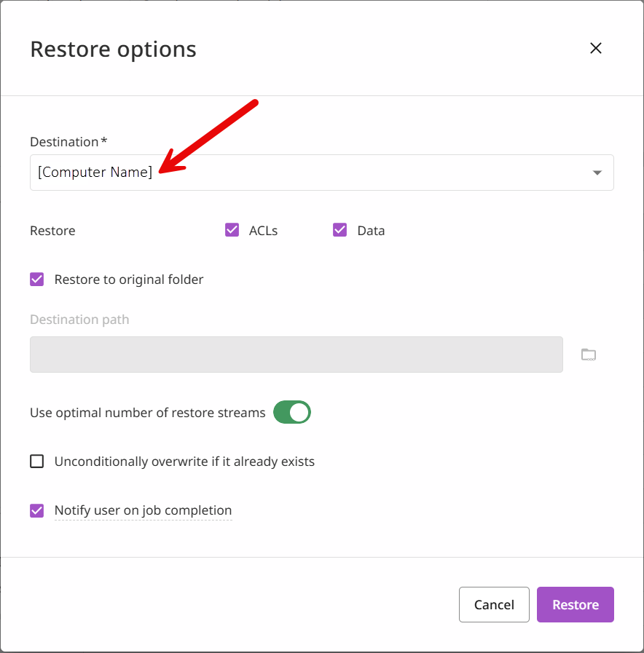Uncheck the Notify user on job completion box
644x653 pixels.
pos(37,510)
